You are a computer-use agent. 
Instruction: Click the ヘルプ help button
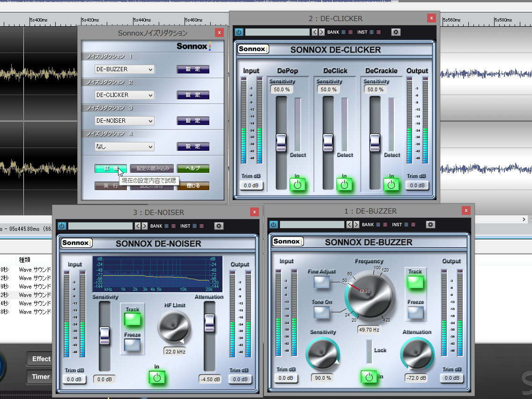tap(193, 168)
